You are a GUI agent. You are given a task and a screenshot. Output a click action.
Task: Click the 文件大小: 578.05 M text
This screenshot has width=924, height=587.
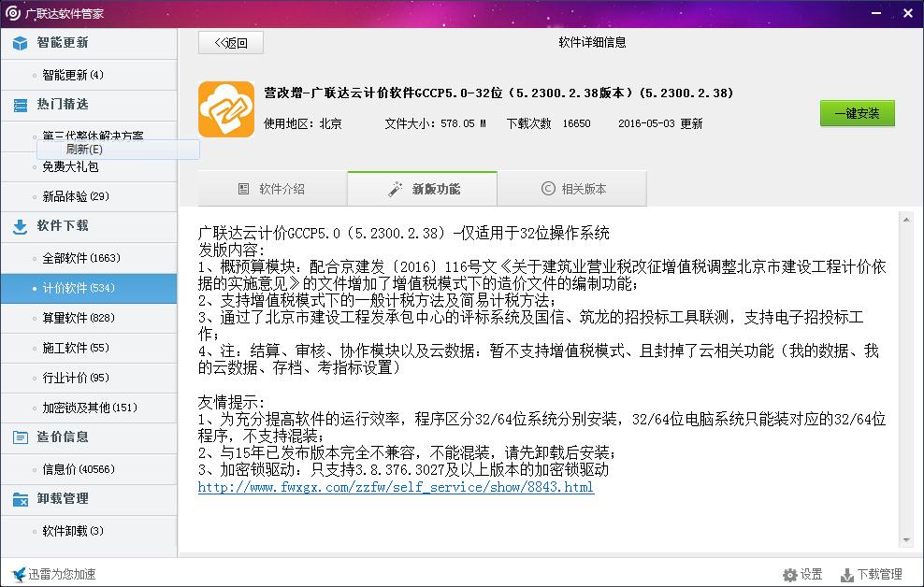[x=436, y=123]
